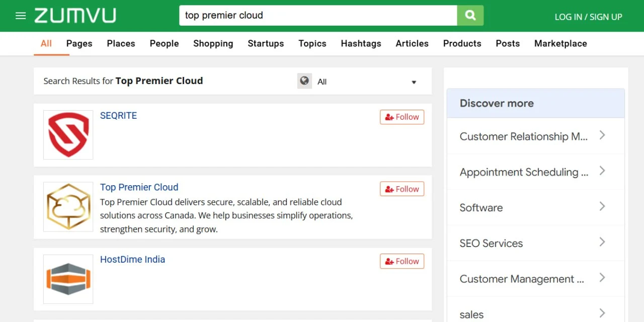
Task: Click the green search magnifier button
Action: click(470, 16)
